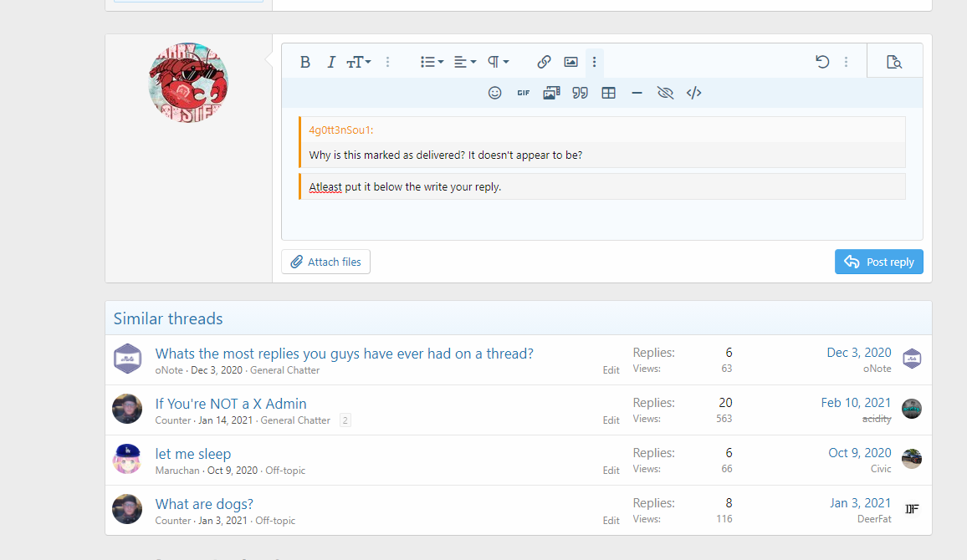This screenshot has height=560, width=967.
Task: Insert spoiler hidden content
Action: [x=665, y=93]
